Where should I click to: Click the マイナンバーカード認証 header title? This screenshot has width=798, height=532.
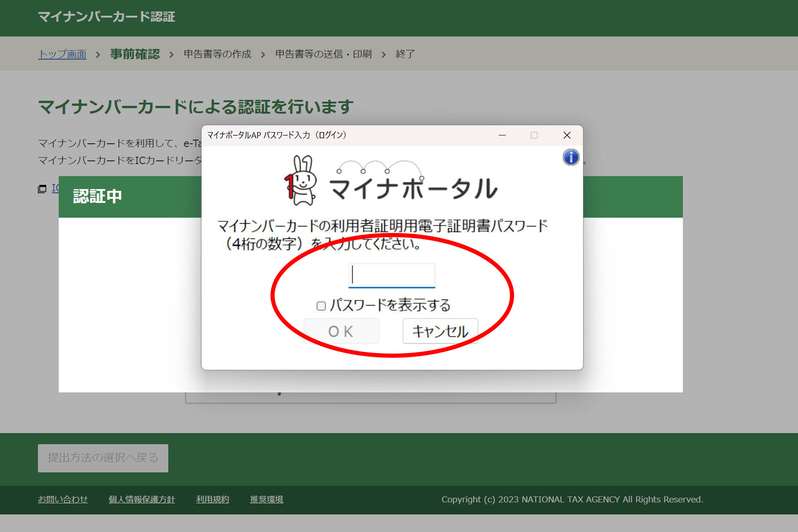106,17
